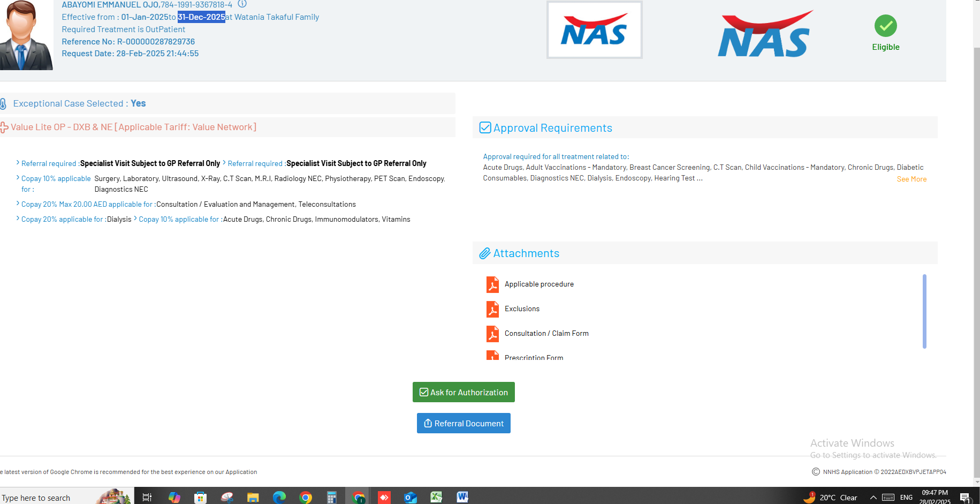
Task: Click the green Eligible checkmark icon
Action: click(x=886, y=26)
